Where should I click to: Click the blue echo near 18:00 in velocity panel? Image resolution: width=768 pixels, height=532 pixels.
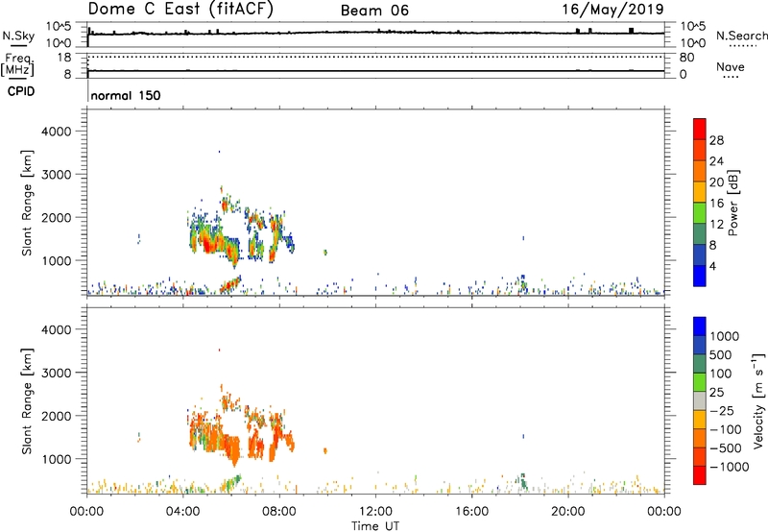coord(523,436)
